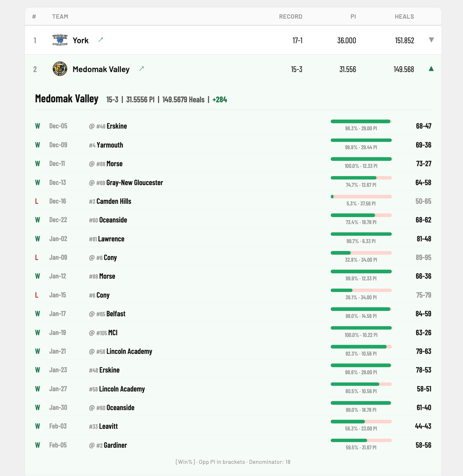Select the opponent Gray-New Gloucester
The height and width of the screenshot is (476, 463).
click(x=135, y=183)
